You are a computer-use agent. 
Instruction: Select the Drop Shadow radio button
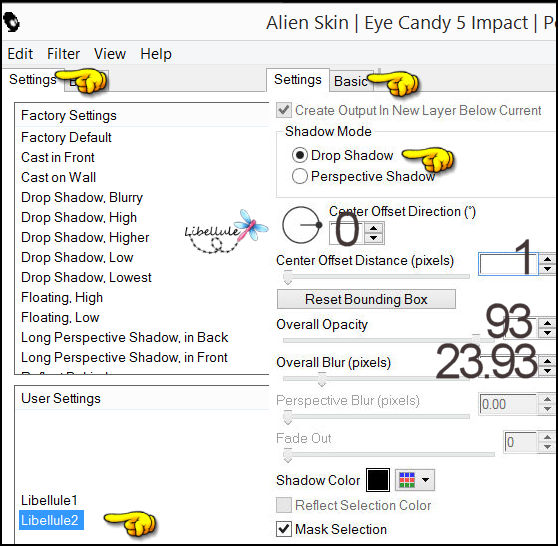pos(300,155)
